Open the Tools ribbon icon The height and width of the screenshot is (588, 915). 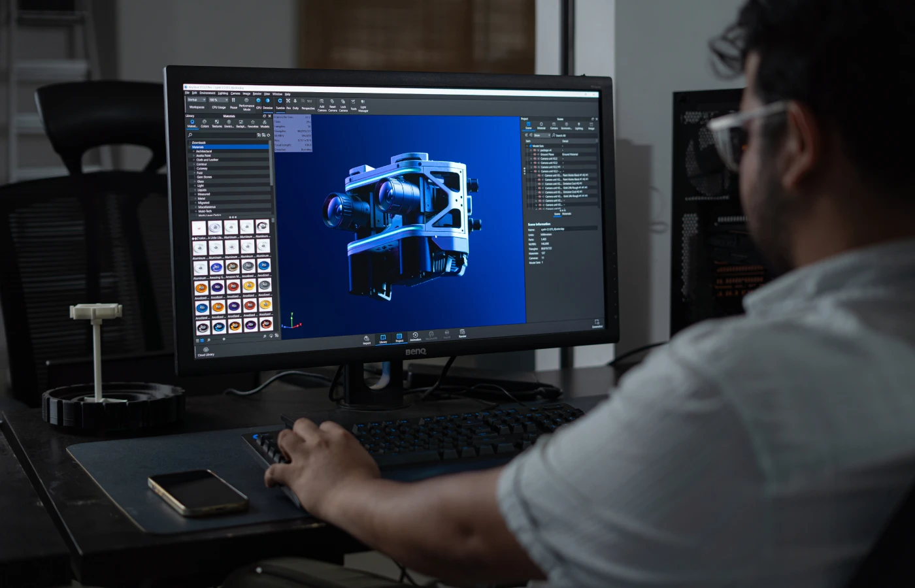click(x=354, y=105)
